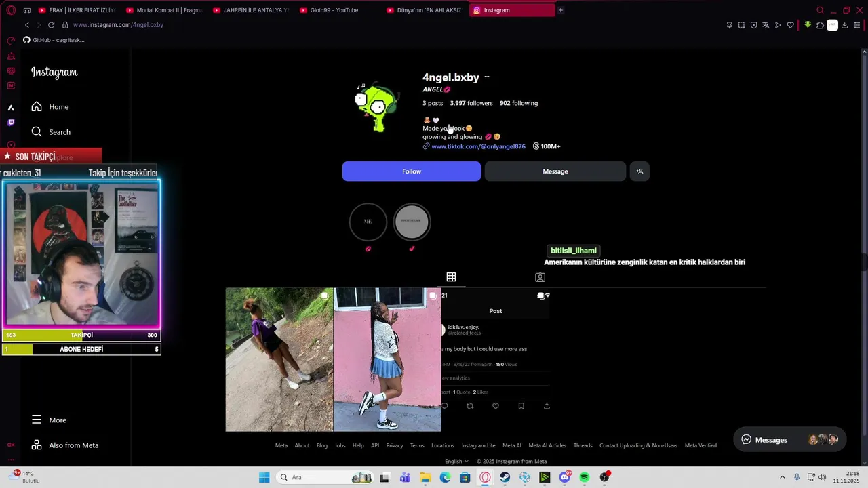Switch to the Mortal Kombat II tab
Screen dimensions: 868x488
pos(164,10)
